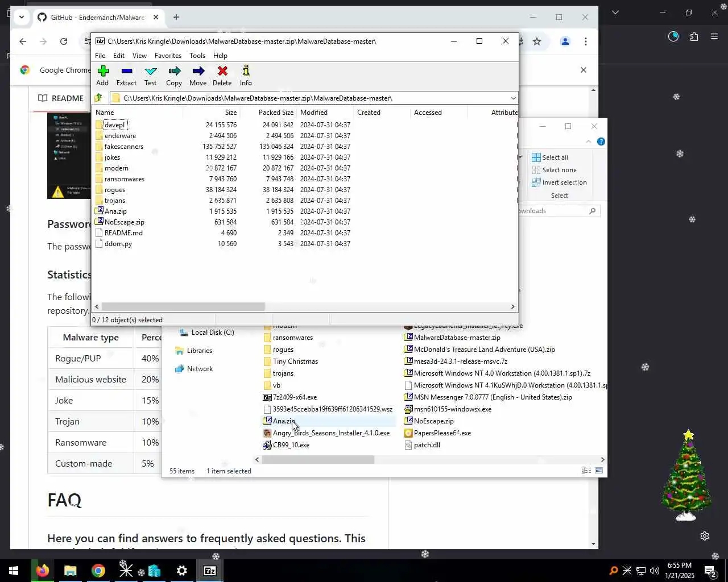Click Select none in File Explorer
This screenshot has height=582, width=728.
tap(554, 170)
